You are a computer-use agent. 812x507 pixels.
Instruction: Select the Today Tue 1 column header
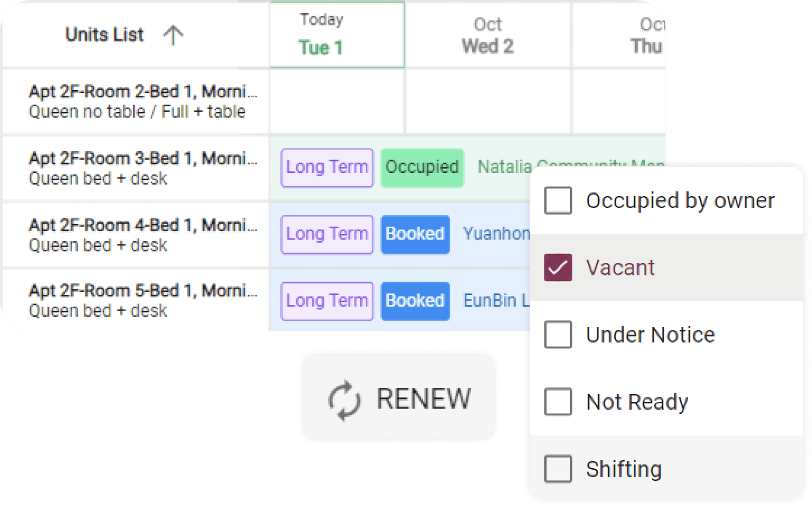click(337, 35)
